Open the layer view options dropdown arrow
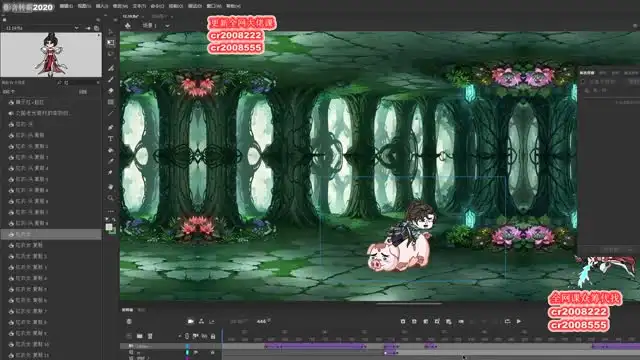 (x=179, y=336)
